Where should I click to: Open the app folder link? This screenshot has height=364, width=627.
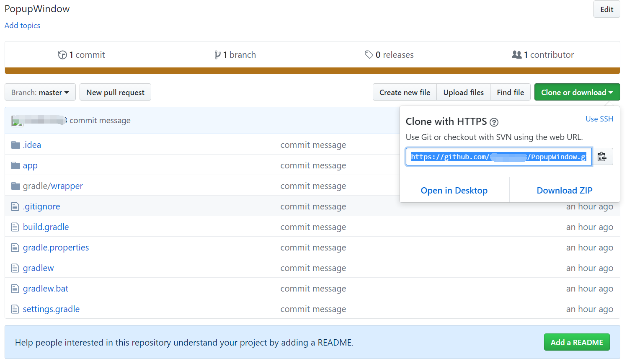pyautogui.click(x=30, y=165)
